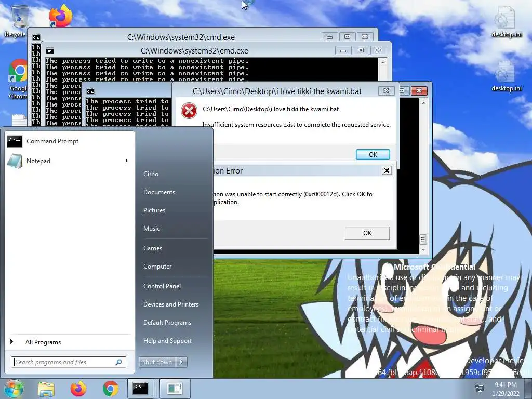Click the network tray icon
This screenshot has width=532, height=399.
pyautogui.click(x=480, y=389)
